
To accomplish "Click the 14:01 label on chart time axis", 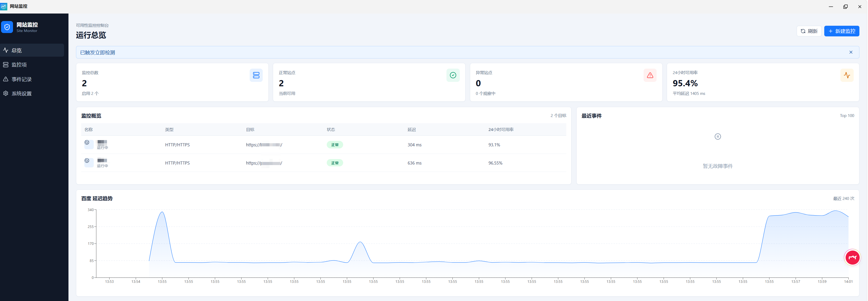I will click(x=848, y=282).
